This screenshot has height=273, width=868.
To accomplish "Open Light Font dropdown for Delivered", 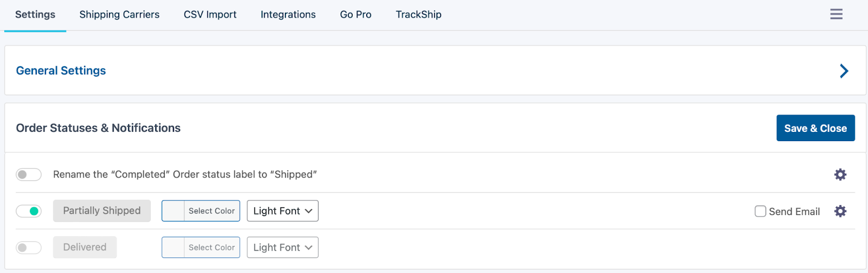I will click(x=283, y=247).
